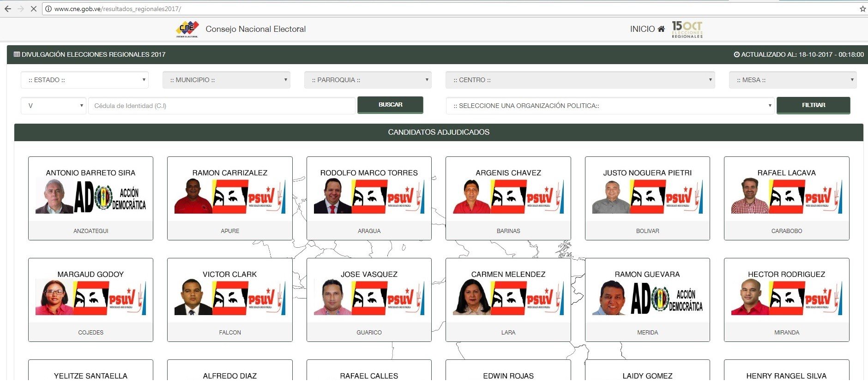868x382 pixels.
Task: Click the 15 OCT Elecciones Regionales logo
Action: tap(687, 29)
